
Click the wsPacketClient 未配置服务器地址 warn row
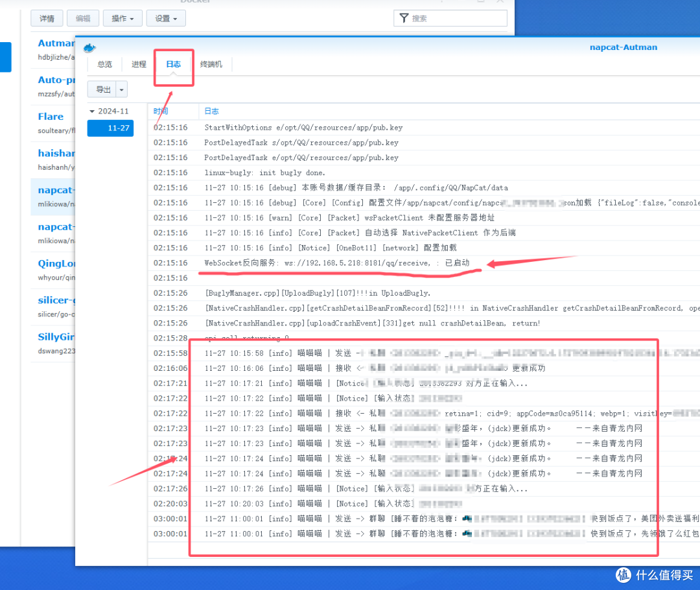[424, 218]
